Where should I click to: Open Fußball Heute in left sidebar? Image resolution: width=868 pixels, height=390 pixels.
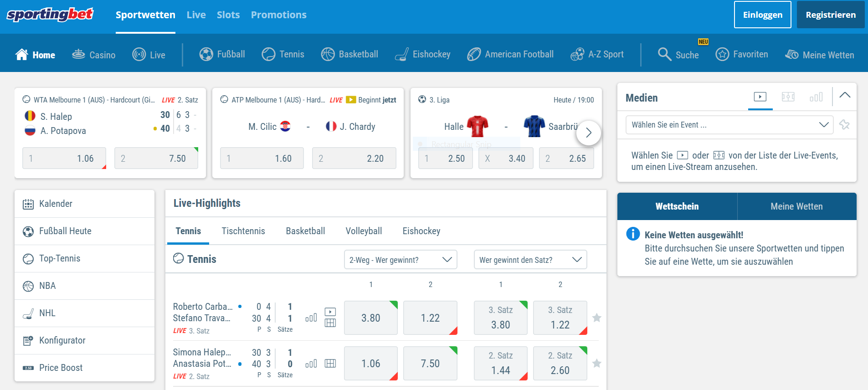(x=85, y=231)
